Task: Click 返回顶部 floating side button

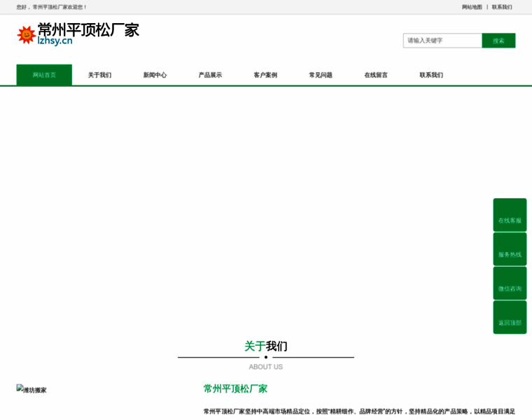Action: pyautogui.click(x=510, y=317)
